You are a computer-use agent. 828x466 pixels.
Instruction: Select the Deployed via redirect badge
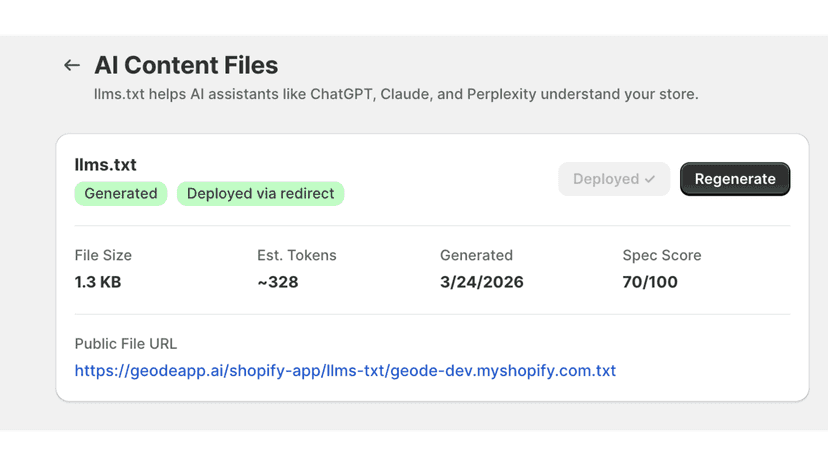click(260, 193)
